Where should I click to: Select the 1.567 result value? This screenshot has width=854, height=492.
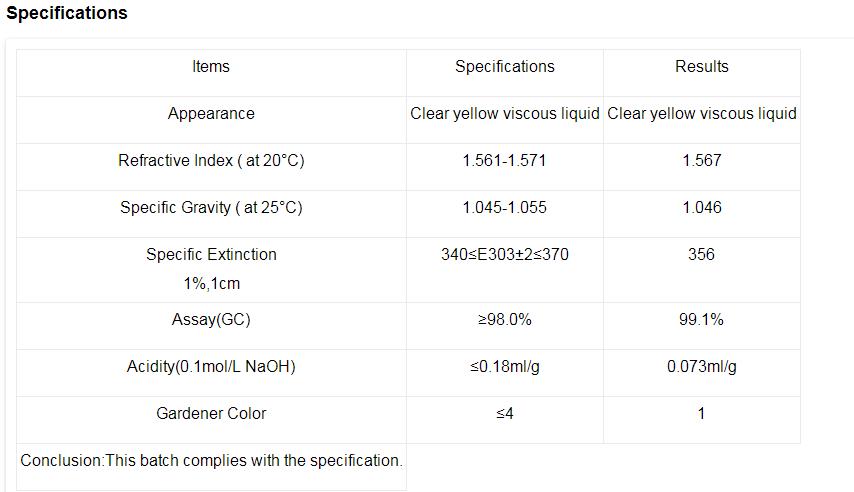[702, 161]
